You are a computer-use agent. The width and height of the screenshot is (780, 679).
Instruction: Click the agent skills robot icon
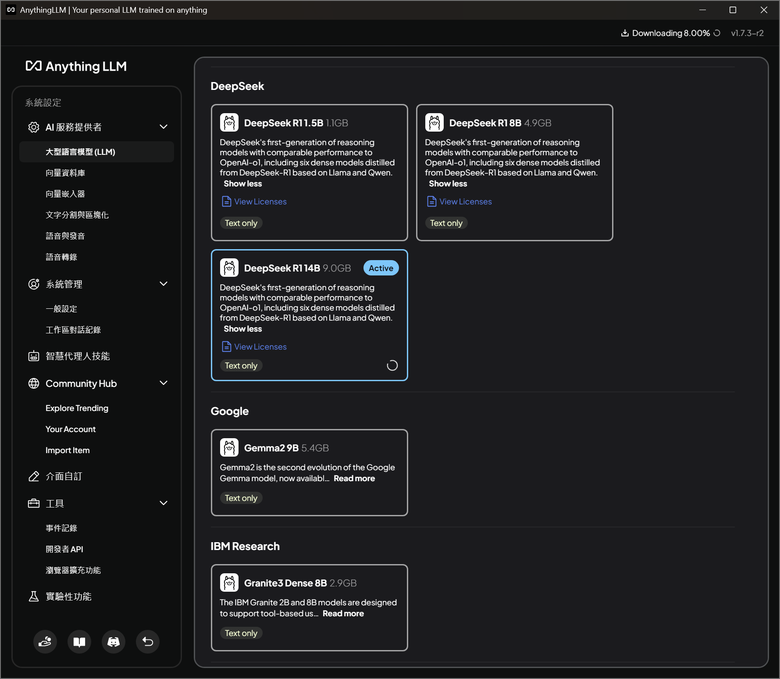(33, 356)
